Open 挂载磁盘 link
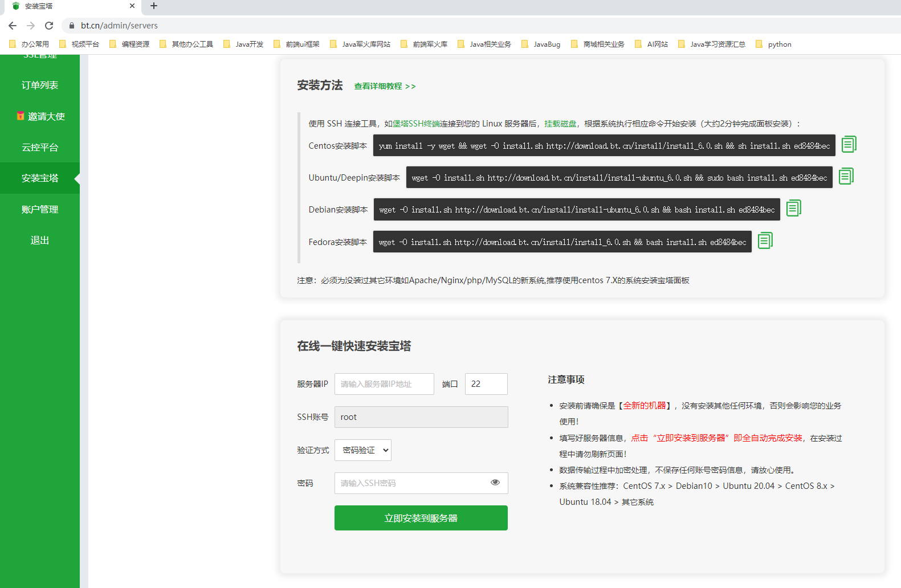Viewport: 901px width, 588px height. (560, 124)
